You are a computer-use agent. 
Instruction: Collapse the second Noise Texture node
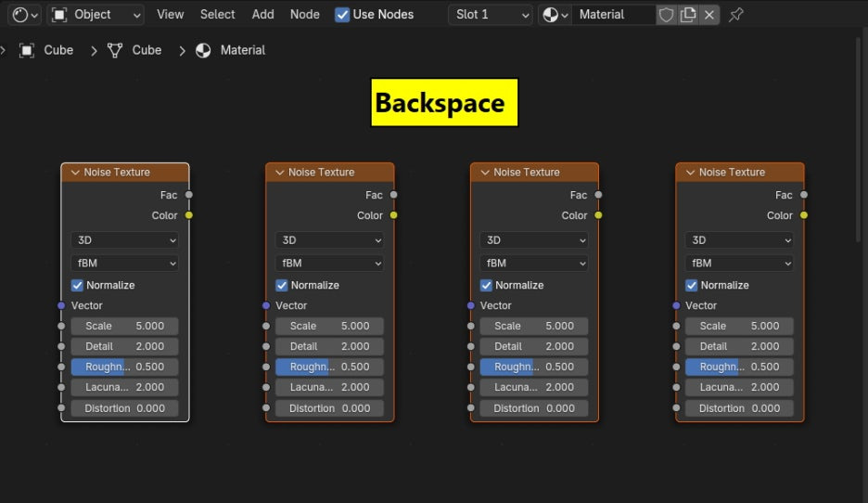(279, 173)
